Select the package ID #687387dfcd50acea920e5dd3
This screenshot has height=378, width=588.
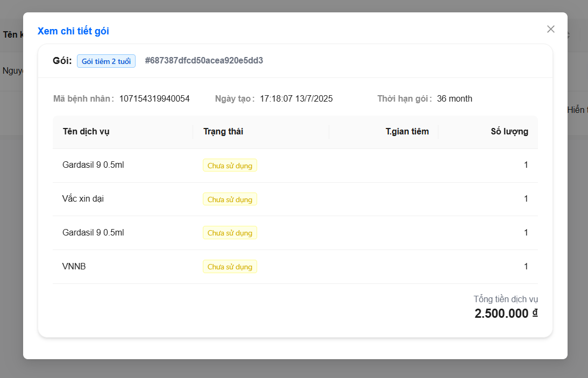[x=204, y=61]
